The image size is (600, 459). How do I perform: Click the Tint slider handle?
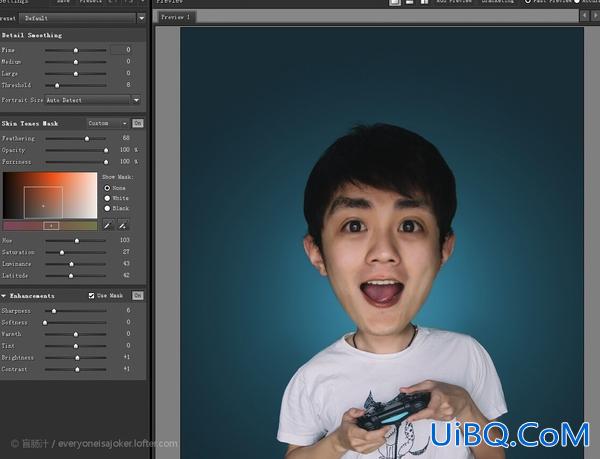[76, 346]
